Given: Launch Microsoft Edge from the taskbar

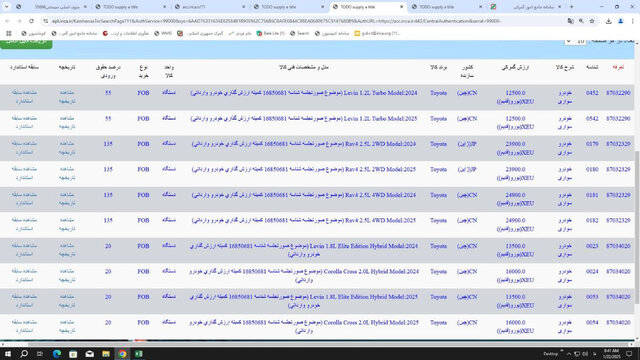Looking at the screenshot, I should pyautogui.click(x=57, y=354).
